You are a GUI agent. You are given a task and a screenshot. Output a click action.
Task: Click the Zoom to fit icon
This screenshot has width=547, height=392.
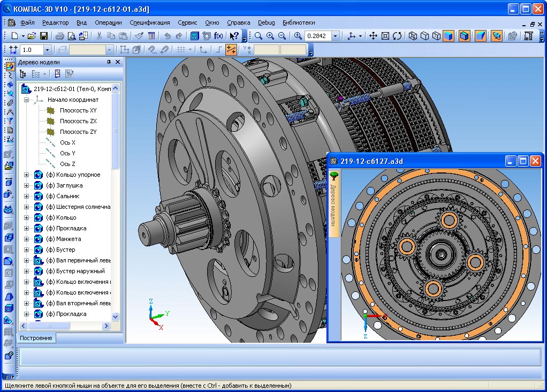(x=385, y=36)
